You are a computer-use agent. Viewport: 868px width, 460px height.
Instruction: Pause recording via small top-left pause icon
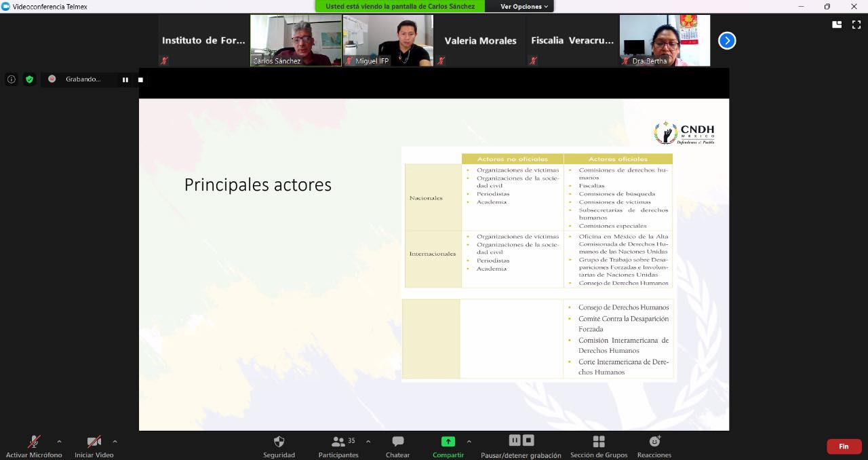tap(125, 79)
